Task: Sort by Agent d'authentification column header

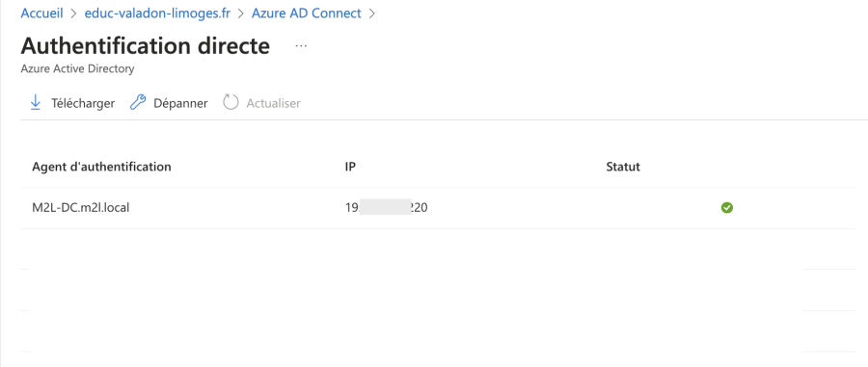Action: (102, 167)
